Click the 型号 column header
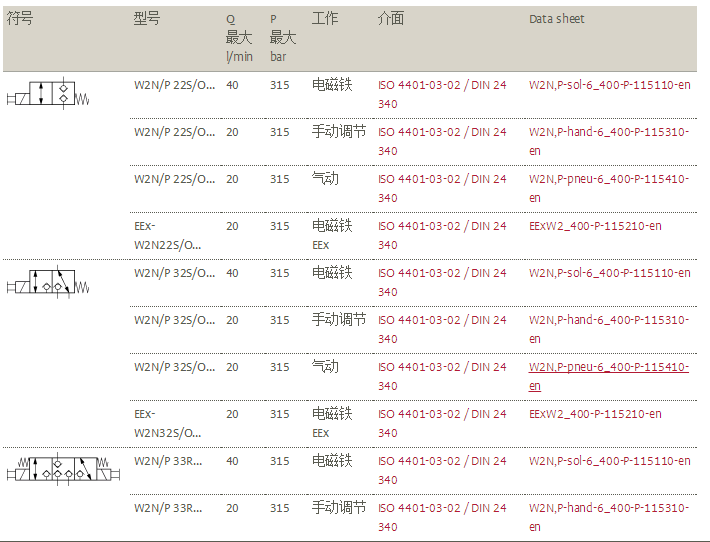710x542 pixels. pos(147,18)
